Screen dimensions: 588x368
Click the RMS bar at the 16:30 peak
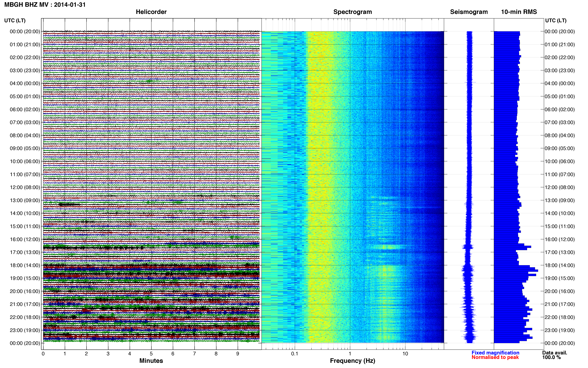(512, 247)
